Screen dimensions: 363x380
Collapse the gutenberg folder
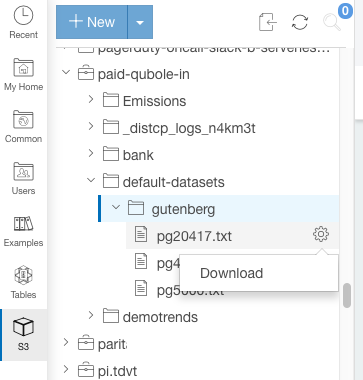116,207
